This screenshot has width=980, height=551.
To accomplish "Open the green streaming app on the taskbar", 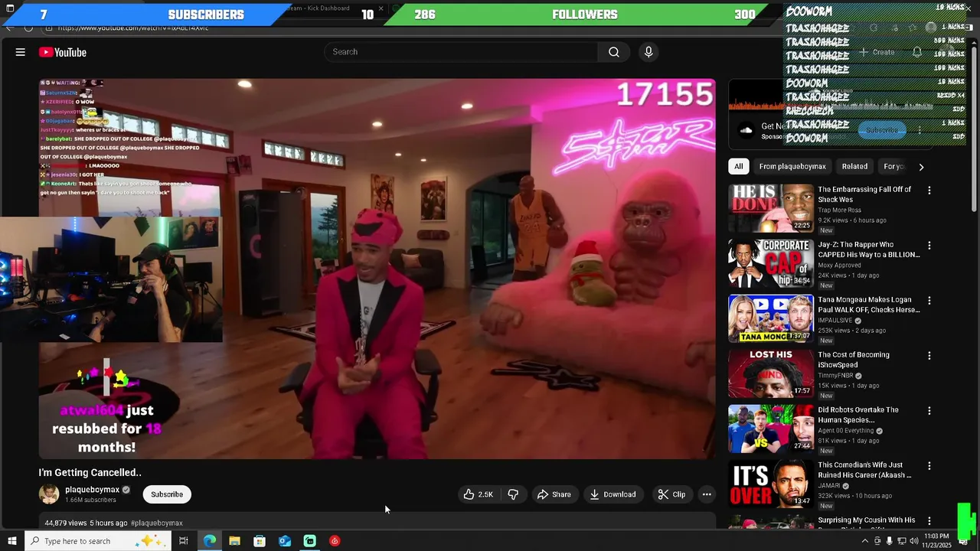I will click(x=309, y=541).
